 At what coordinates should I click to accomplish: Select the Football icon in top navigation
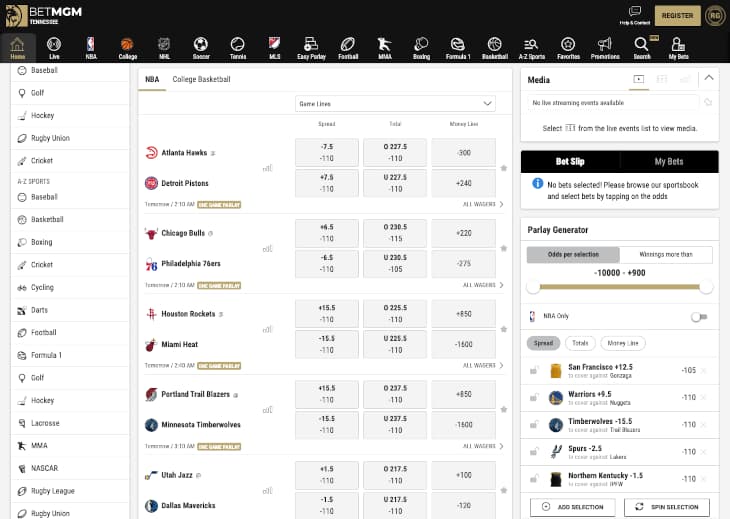[x=348, y=48]
